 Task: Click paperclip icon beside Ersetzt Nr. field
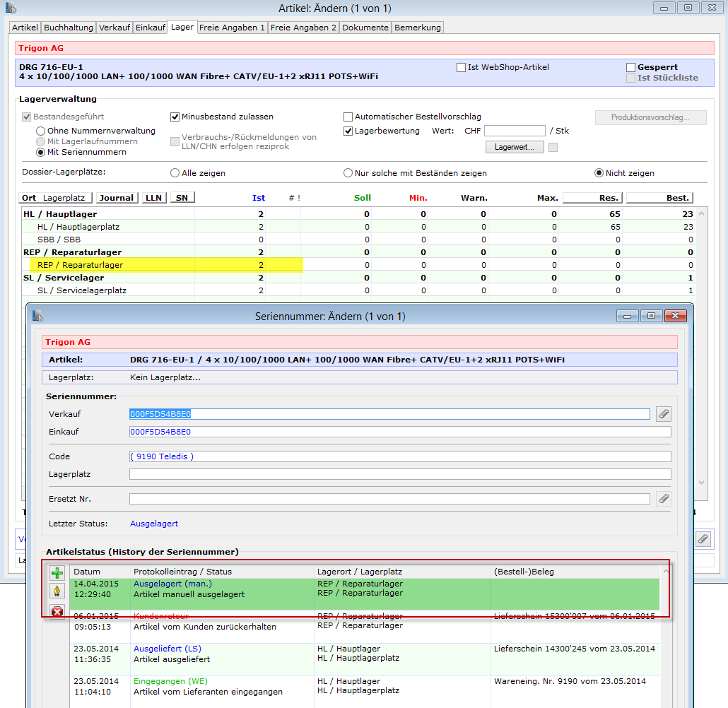(x=663, y=499)
